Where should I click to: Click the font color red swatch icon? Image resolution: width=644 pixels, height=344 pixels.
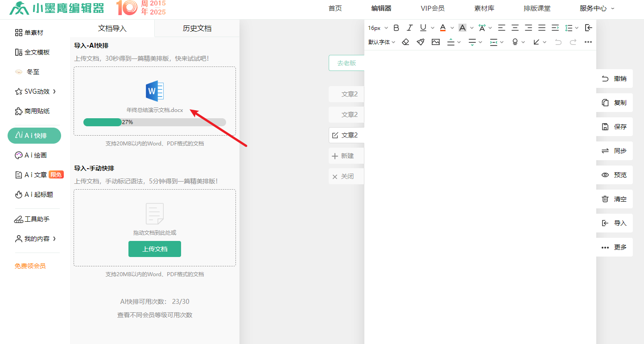click(443, 28)
